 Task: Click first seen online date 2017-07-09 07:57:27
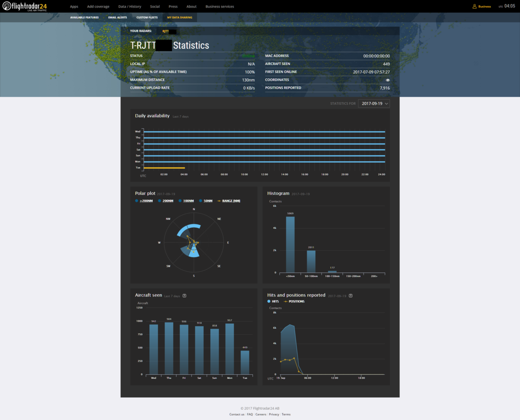point(371,72)
